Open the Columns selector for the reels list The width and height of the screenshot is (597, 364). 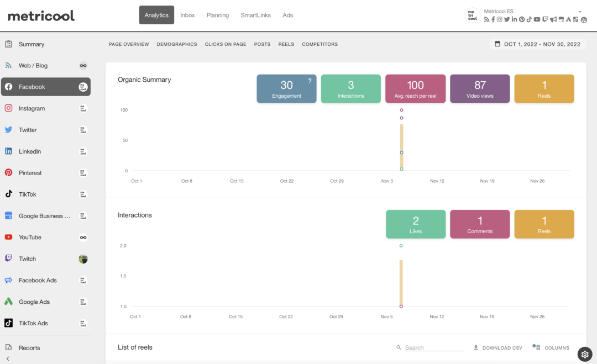(551, 348)
